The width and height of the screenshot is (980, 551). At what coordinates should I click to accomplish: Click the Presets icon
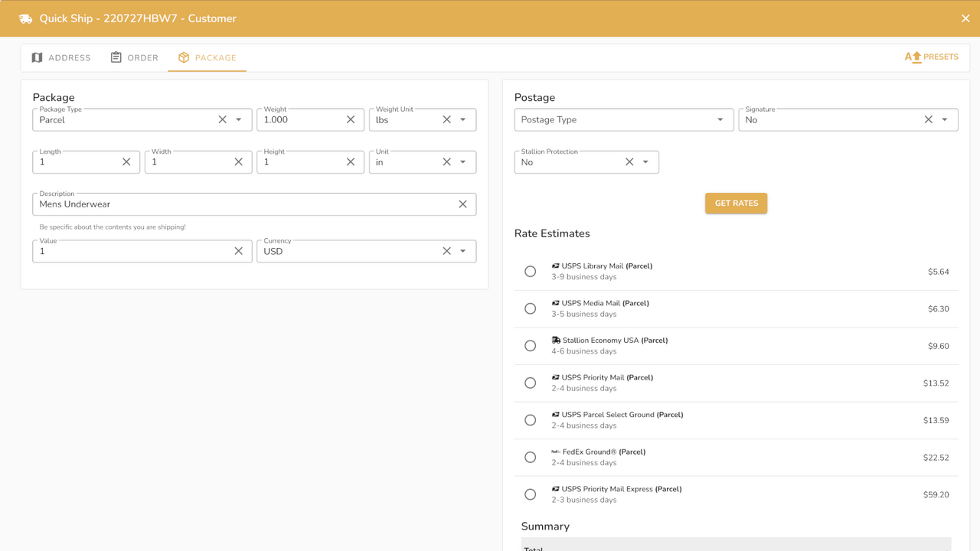click(x=913, y=57)
